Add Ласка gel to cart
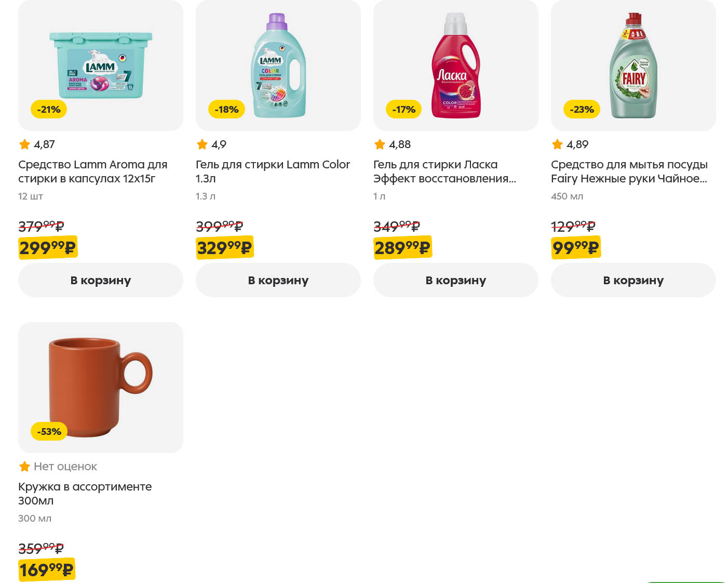 point(456,280)
